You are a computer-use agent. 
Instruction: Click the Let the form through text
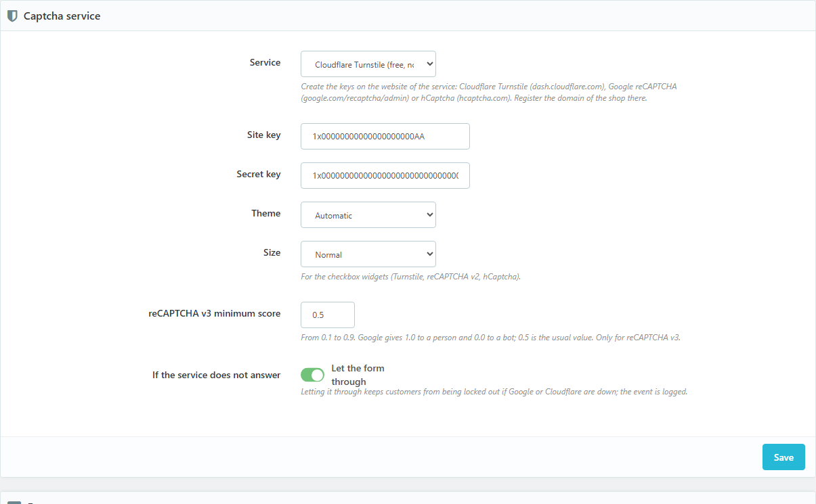point(358,375)
